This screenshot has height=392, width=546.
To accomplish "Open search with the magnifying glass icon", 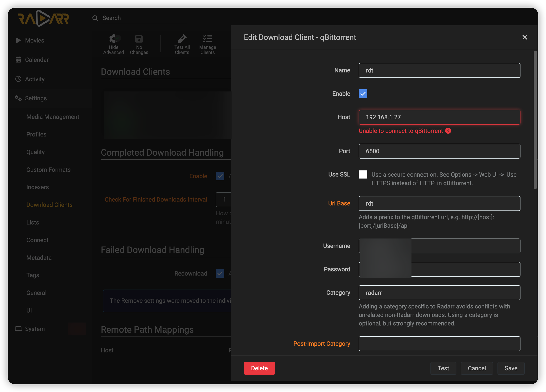I will pyautogui.click(x=95, y=18).
